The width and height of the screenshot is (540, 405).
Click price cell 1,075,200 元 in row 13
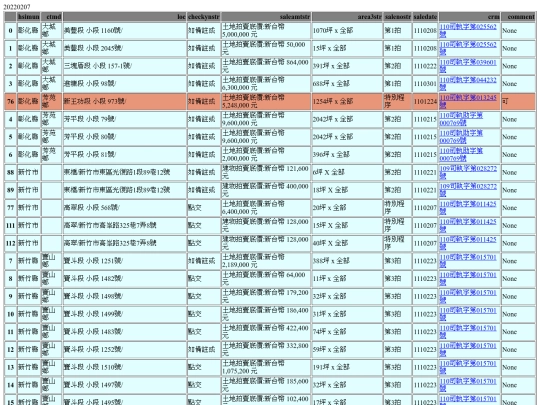266,367
